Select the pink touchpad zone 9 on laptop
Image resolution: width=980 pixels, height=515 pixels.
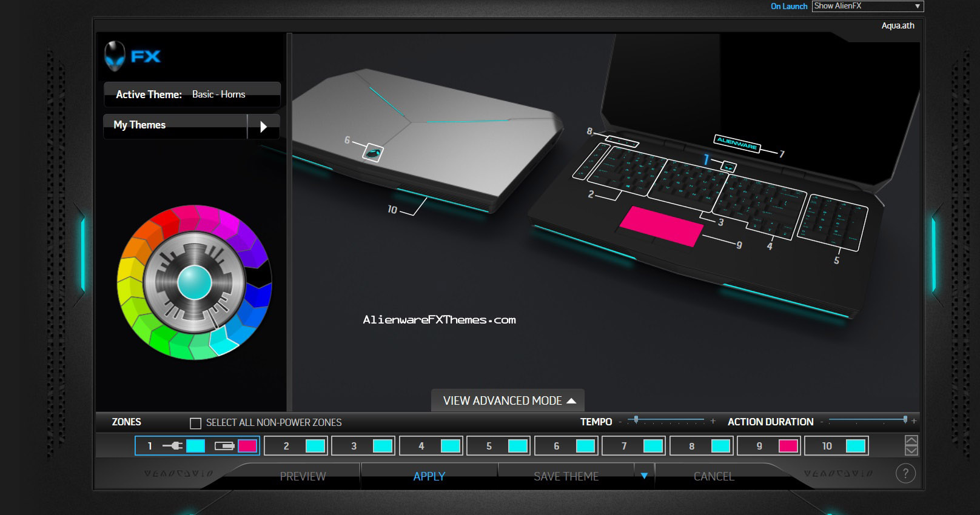(660, 226)
